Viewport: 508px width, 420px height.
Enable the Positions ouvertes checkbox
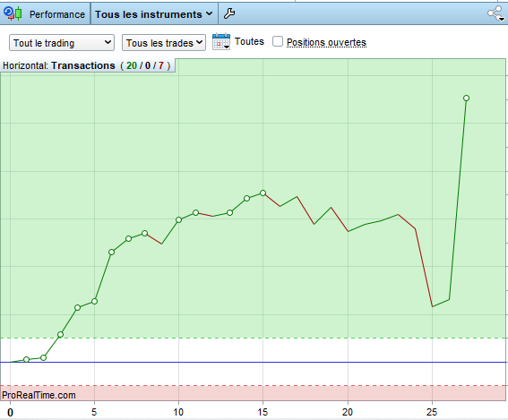pyautogui.click(x=278, y=41)
